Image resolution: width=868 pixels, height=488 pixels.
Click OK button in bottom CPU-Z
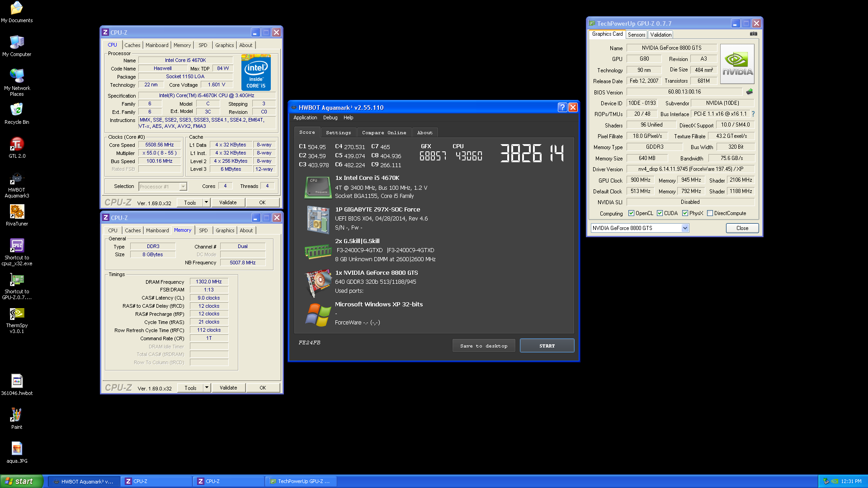pos(263,388)
